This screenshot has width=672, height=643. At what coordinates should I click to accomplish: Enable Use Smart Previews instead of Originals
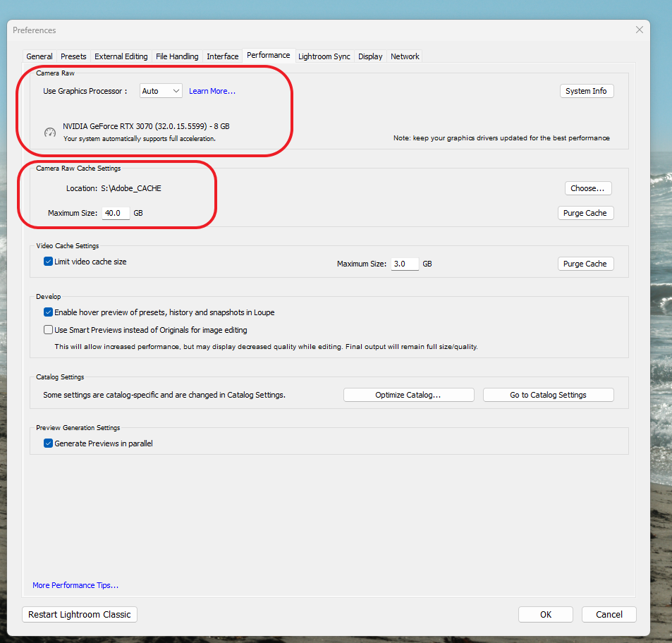48,329
